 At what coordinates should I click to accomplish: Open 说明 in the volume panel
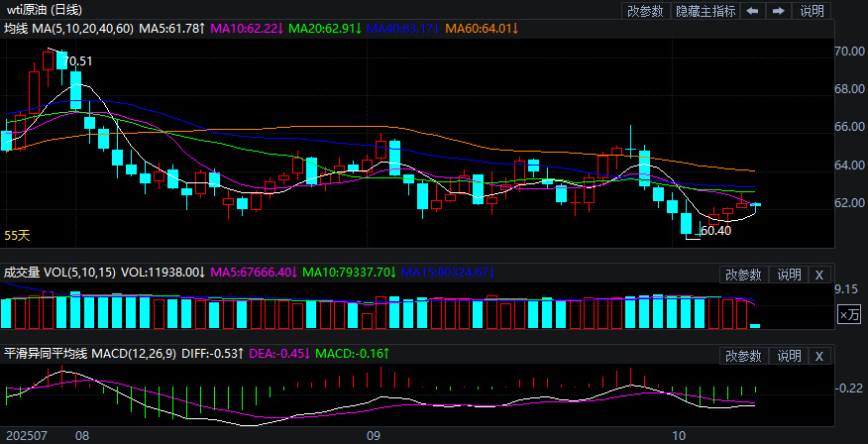789,275
